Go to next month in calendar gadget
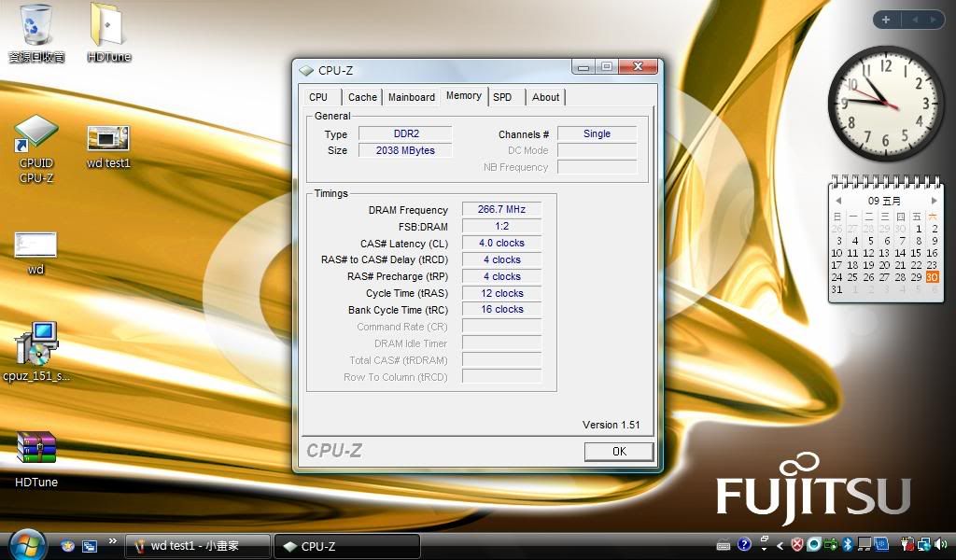 (x=934, y=201)
